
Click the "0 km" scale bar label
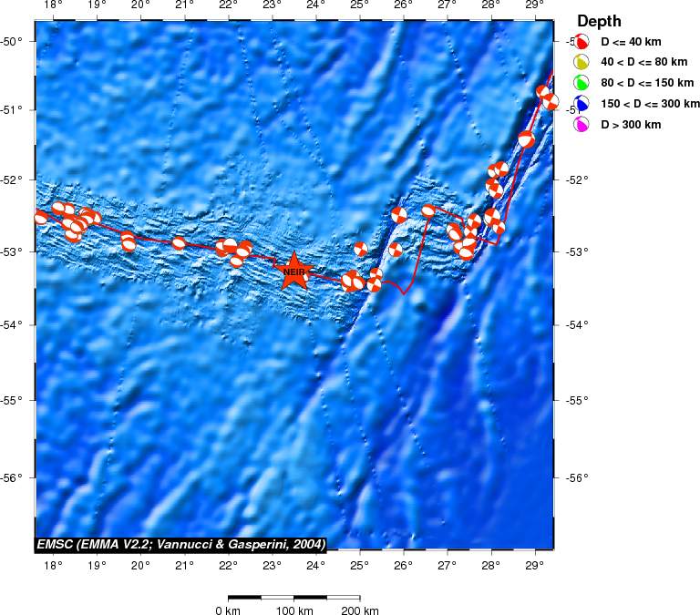(x=227, y=610)
